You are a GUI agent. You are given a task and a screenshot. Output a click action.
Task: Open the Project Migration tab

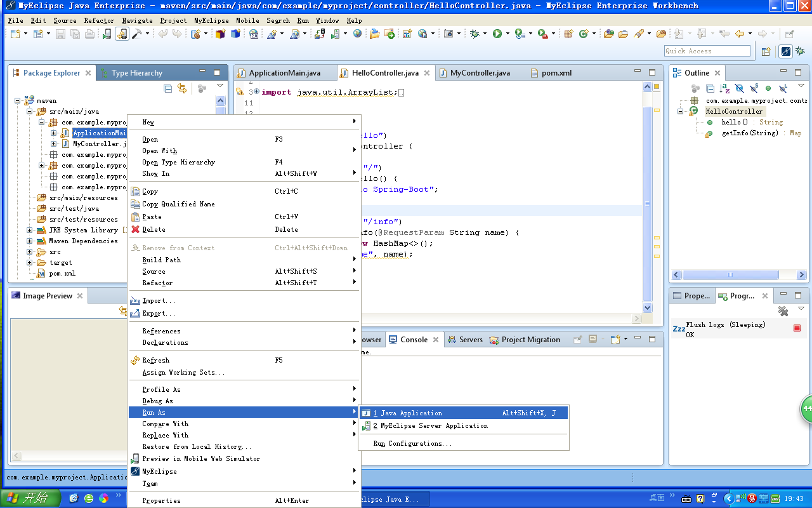point(525,340)
